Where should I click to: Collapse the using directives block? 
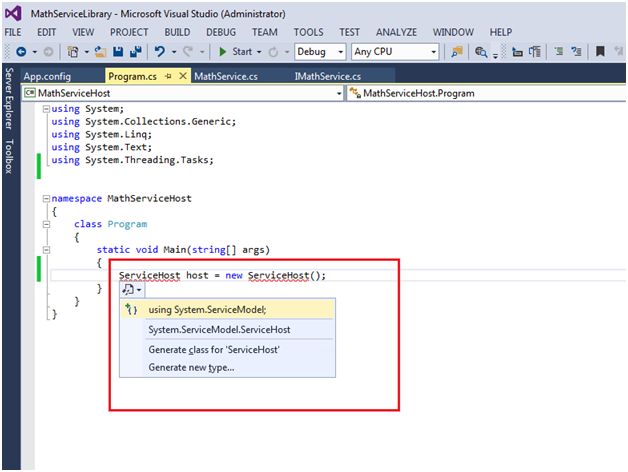tap(46, 109)
